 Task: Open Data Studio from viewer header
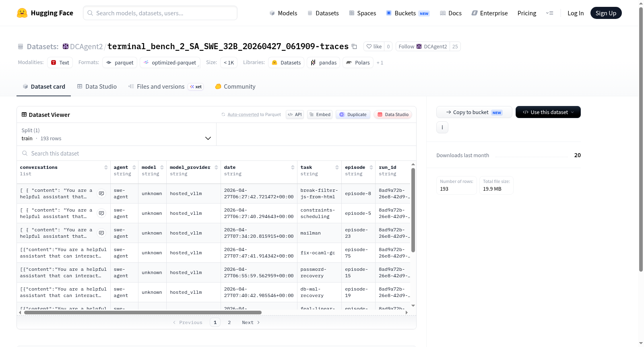[393, 114]
